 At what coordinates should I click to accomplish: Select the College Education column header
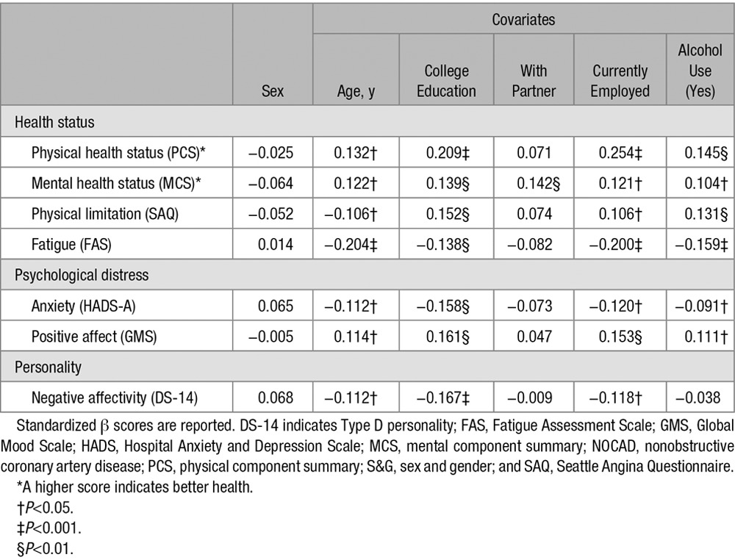pyautogui.click(x=446, y=81)
